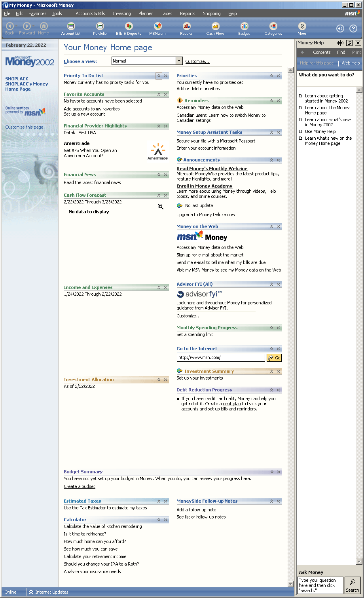The height and width of the screenshot is (598, 364).
Task: Collapse the Favorite Accounts section
Action: coord(159,94)
